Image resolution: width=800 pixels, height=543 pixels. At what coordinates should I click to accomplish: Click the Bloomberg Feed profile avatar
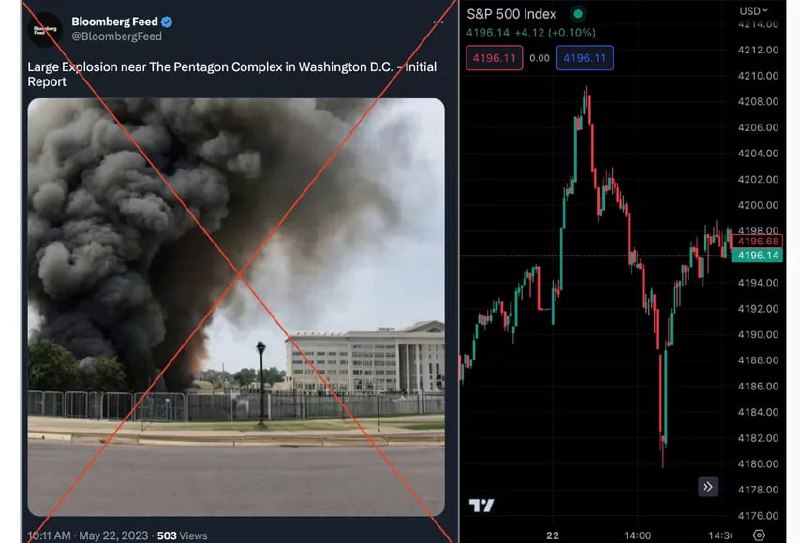(x=46, y=29)
